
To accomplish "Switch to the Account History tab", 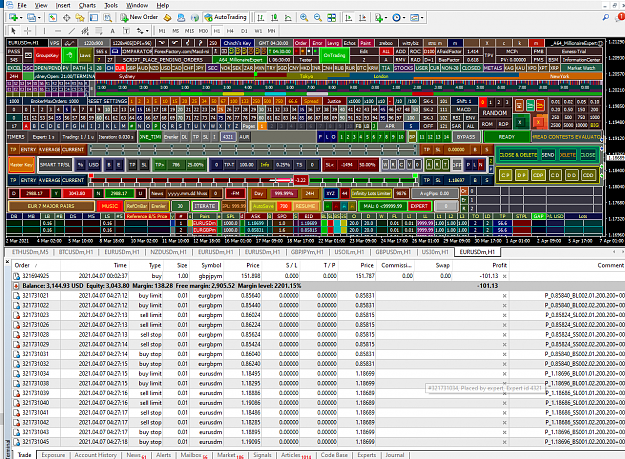I will coord(96,455).
